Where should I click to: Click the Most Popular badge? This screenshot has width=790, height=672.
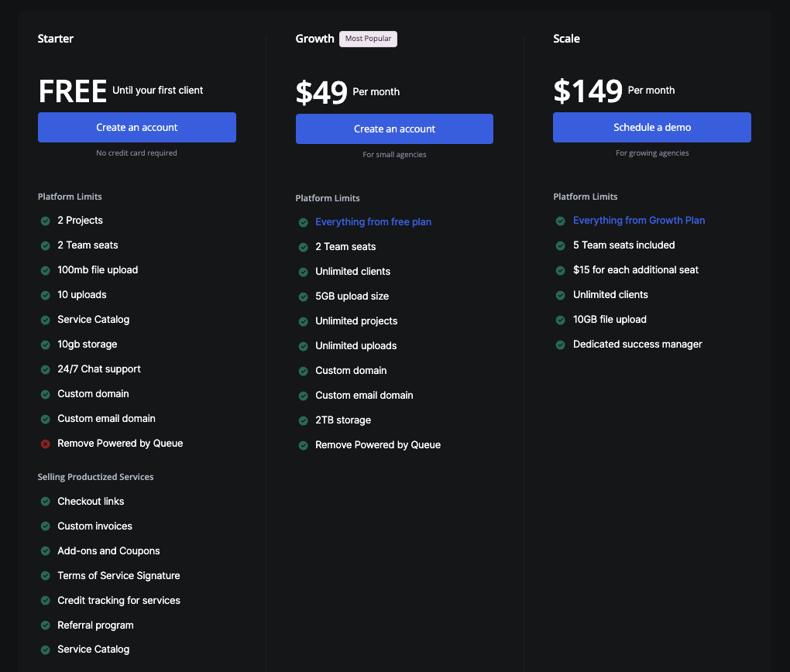coord(368,39)
